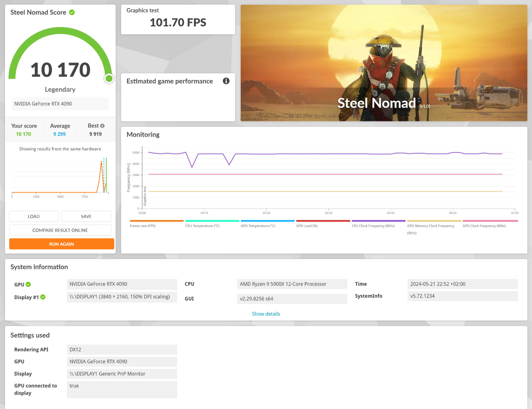Select the GPU connected to display value true

pos(122,389)
